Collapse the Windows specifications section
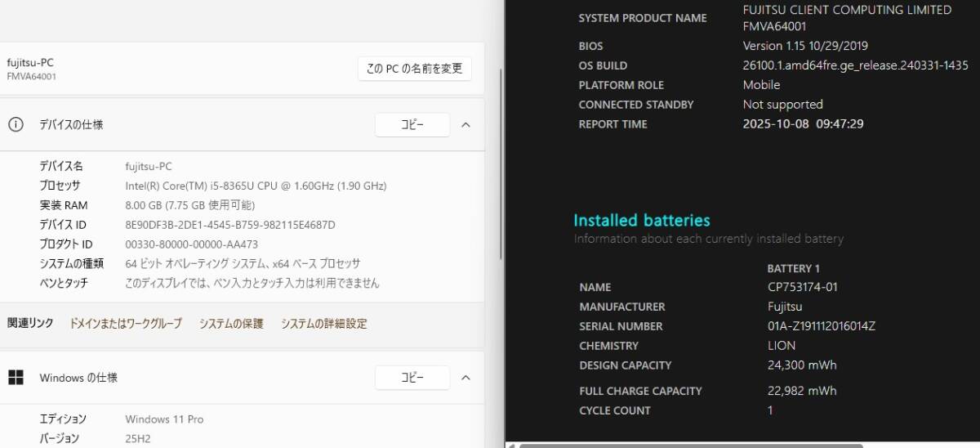980x448 pixels. (x=465, y=378)
